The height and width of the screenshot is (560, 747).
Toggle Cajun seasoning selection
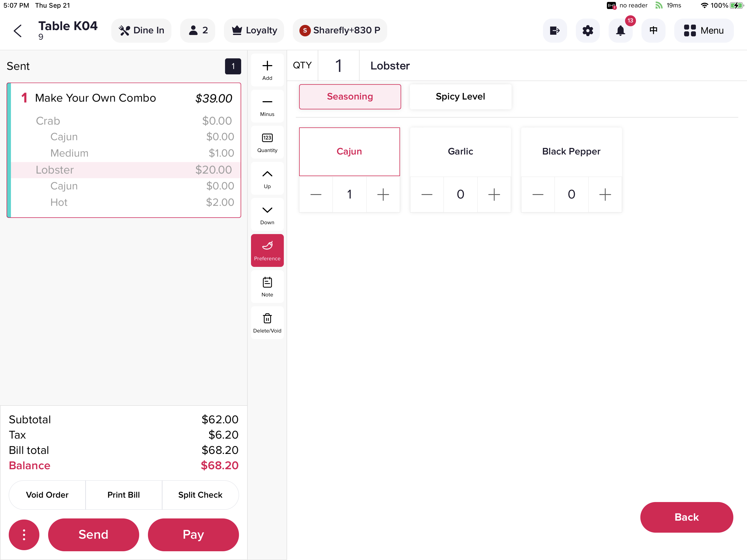click(349, 151)
